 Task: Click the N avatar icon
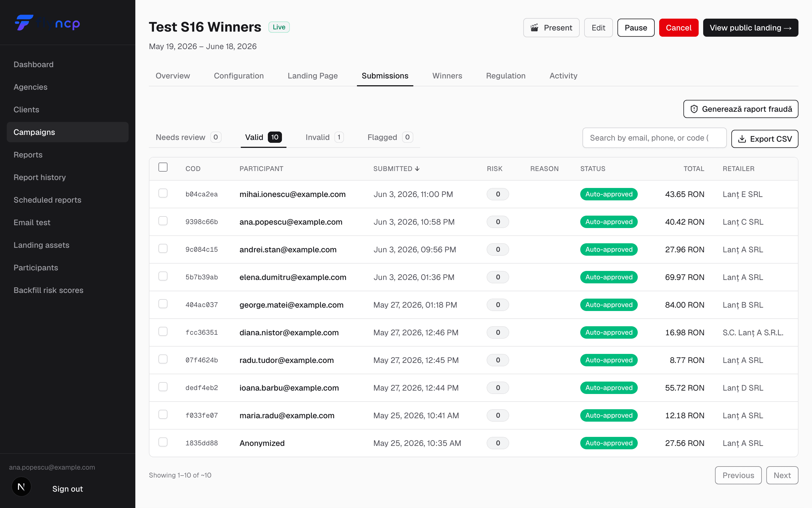click(21, 487)
